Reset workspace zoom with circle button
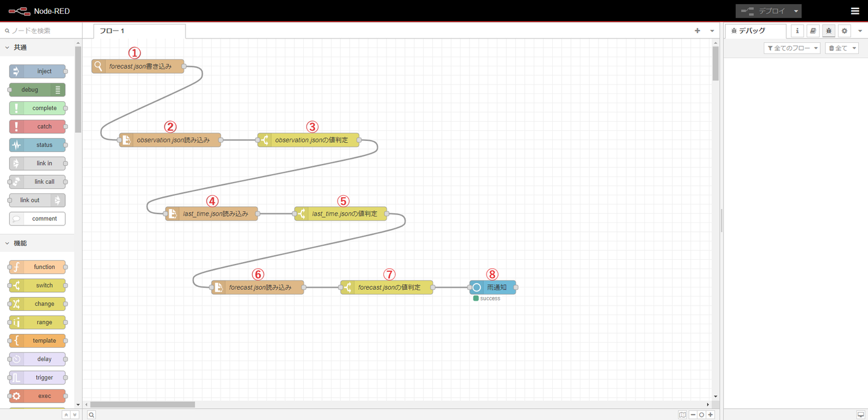Screen dimensions: 868x420 [702, 415]
